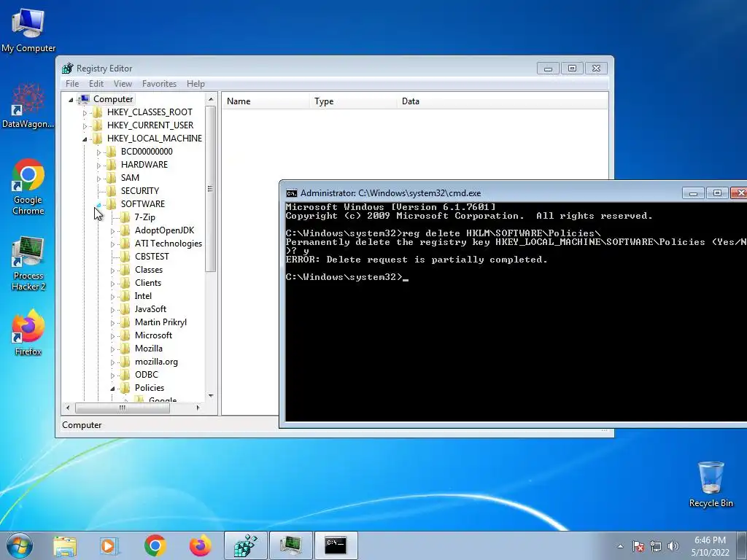Open the Help menu in Registry Editor
The image size is (747, 560).
coord(196,84)
